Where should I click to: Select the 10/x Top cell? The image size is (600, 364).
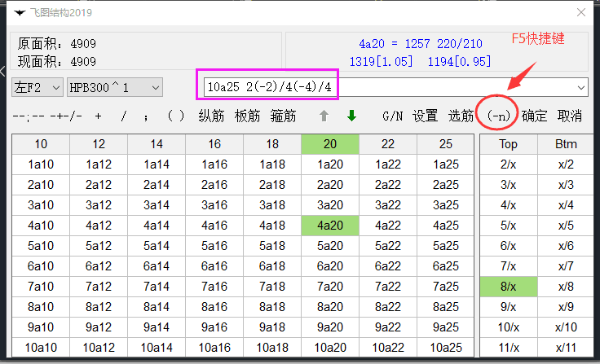click(509, 327)
